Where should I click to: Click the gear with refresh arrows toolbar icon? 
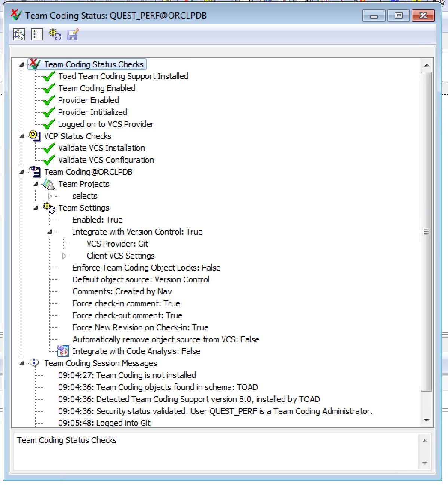(55, 34)
